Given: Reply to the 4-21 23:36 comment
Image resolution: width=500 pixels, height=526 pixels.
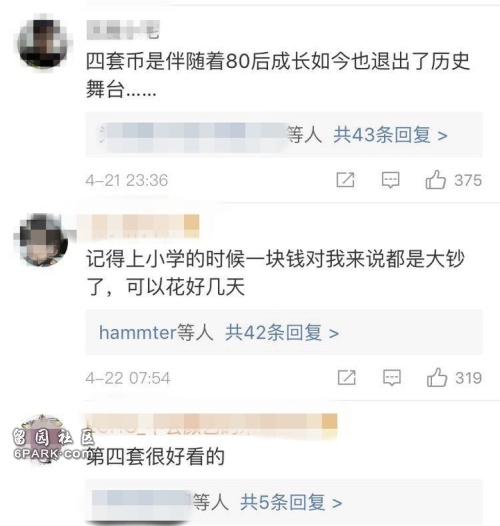Looking at the screenshot, I should (x=391, y=180).
